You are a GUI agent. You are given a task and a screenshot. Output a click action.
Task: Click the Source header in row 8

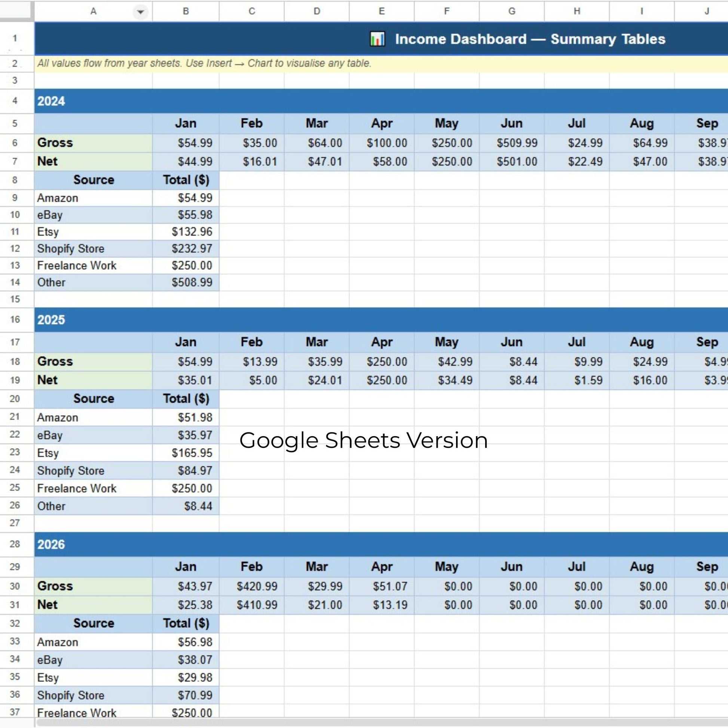pyautogui.click(x=94, y=180)
